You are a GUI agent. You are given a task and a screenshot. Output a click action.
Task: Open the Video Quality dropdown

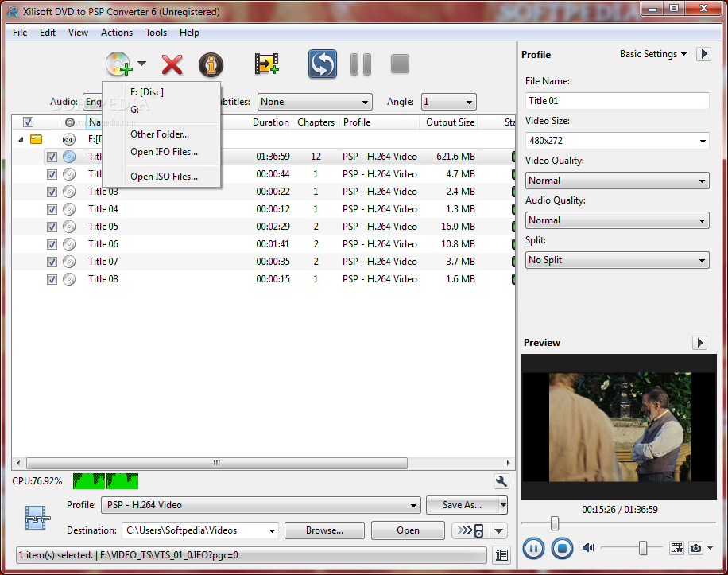coord(617,181)
